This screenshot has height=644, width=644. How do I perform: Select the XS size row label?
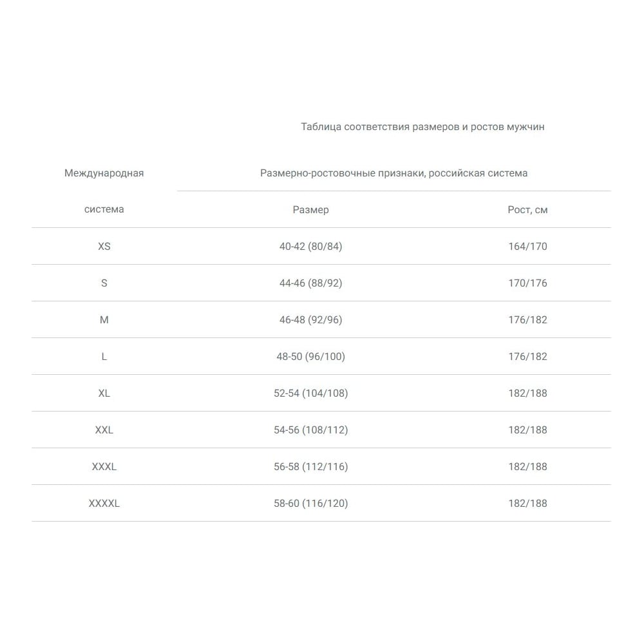104,247
